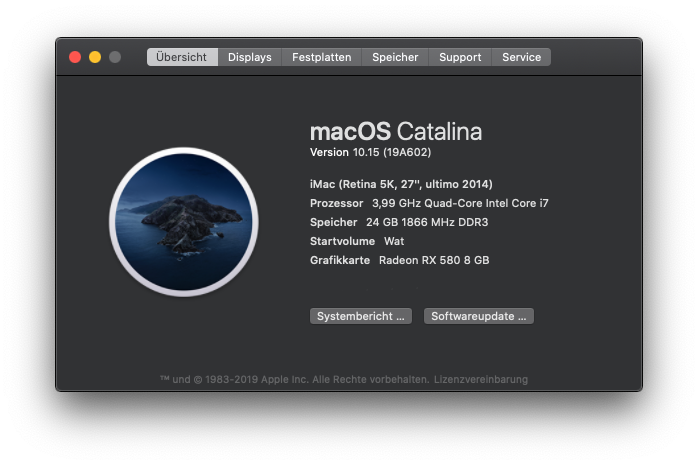Click processor value 3,99 GHz Quad-Core
Viewport: 698px width, 465px height.
point(460,203)
